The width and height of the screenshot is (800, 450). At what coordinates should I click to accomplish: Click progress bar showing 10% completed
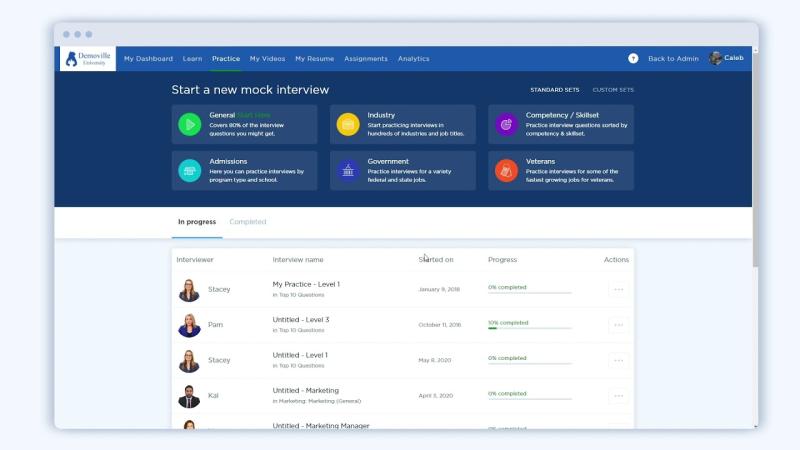(x=529, y=327)
